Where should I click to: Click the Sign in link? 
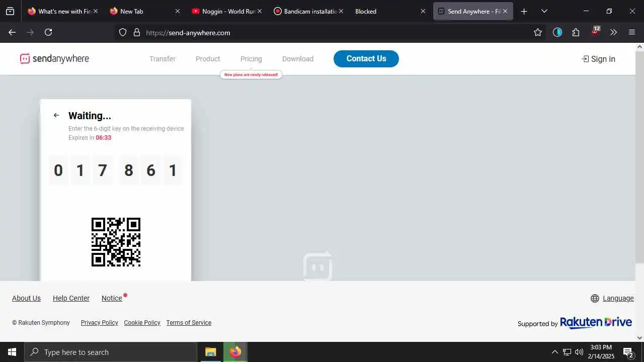(x=598, y=59)
